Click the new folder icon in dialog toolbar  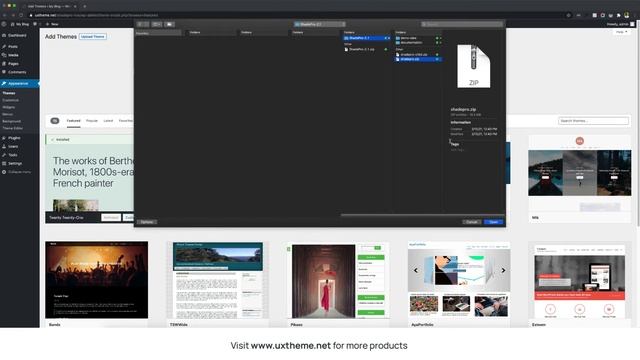[169, 24]
